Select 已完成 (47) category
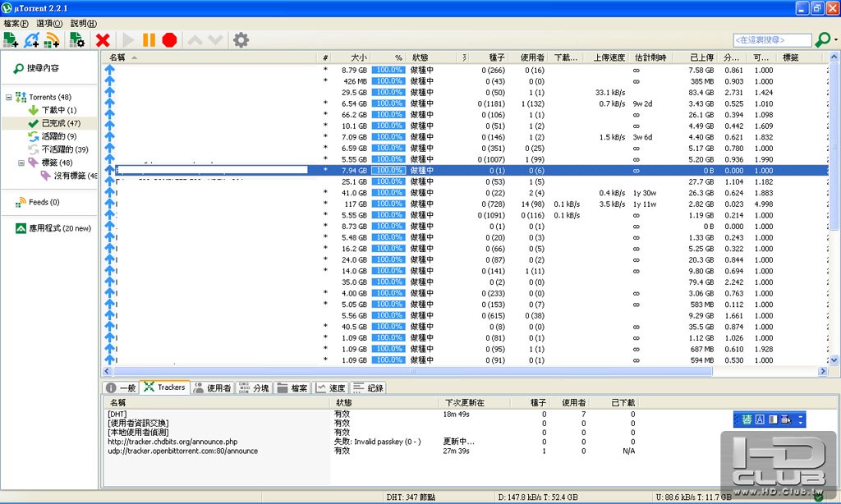Image resolution: width=841 pixels, height=504 pixels. 61,123
